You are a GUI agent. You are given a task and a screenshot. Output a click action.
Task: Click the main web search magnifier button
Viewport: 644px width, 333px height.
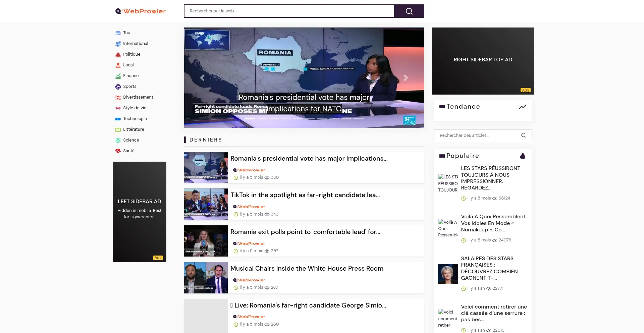point(409,11)
